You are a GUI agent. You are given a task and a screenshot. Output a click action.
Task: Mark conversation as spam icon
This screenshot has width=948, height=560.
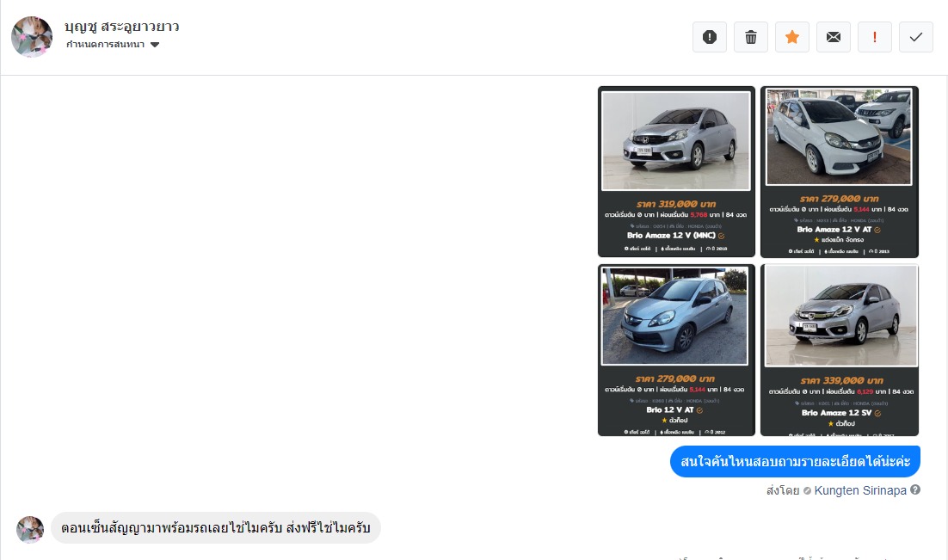709,37
